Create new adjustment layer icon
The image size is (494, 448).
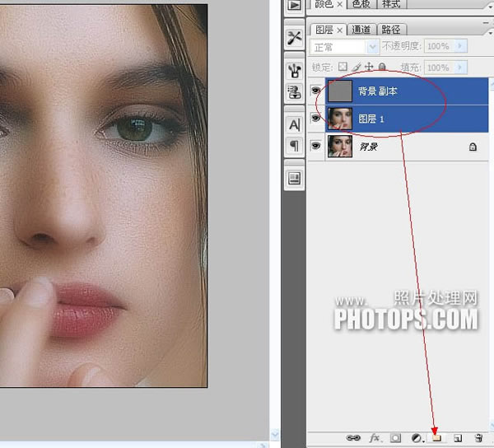point(417,437)
